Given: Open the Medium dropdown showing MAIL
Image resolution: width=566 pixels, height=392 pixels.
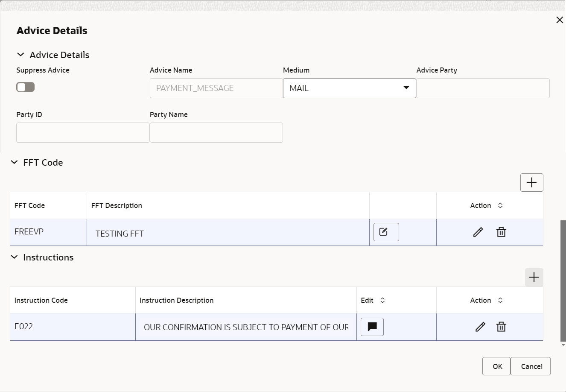Looking at the screenshot, I should [x=406, y=88].
